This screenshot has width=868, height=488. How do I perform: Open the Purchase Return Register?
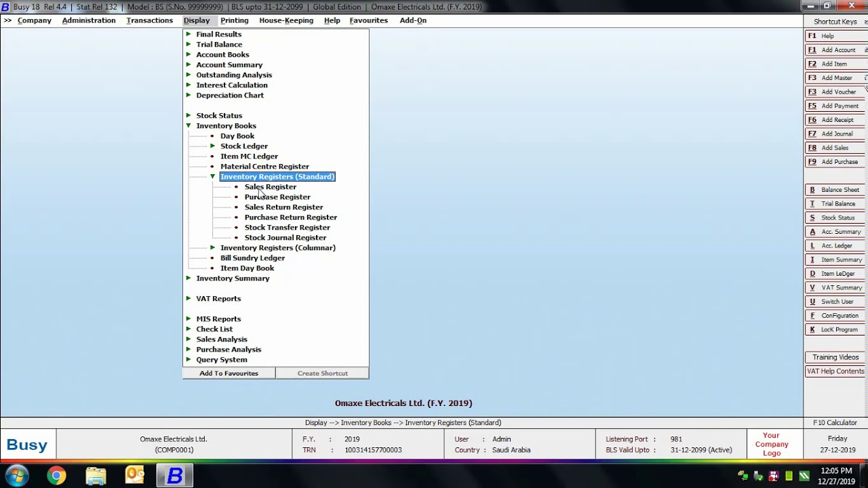click(291, 218)
